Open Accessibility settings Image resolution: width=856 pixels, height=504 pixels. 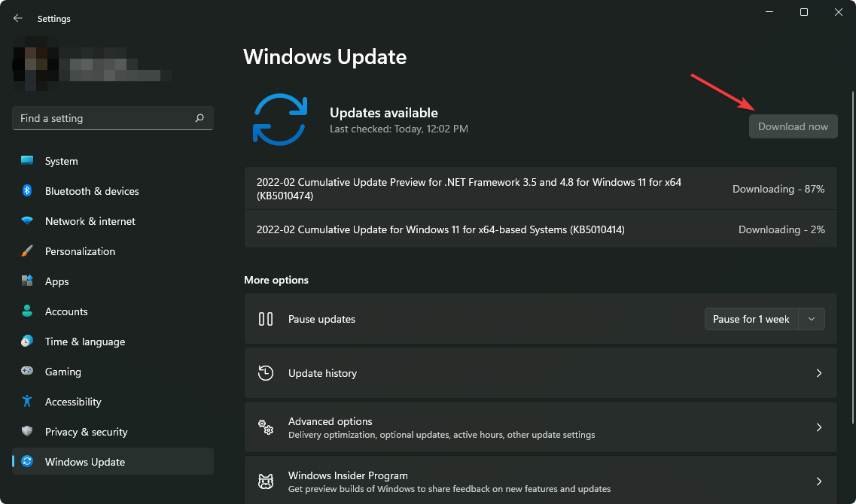[x=113, y=401]
